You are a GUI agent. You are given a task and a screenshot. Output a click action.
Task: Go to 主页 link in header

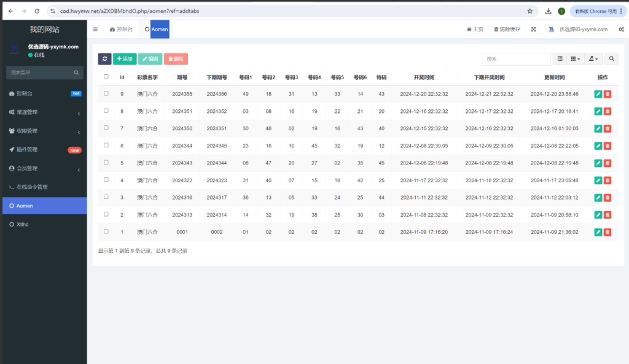[x=475, y=29]
